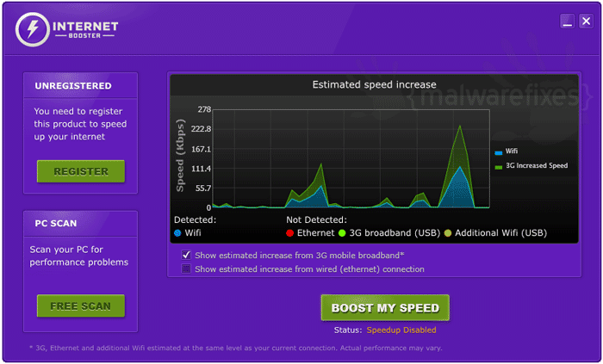Click the Estimated speed increase title

pos(374,85)
